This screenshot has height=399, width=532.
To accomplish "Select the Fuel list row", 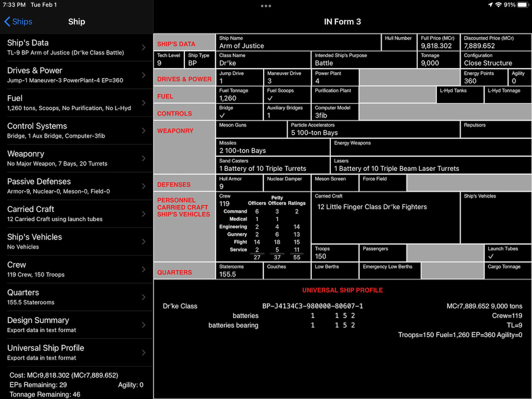I will (75, 103).
